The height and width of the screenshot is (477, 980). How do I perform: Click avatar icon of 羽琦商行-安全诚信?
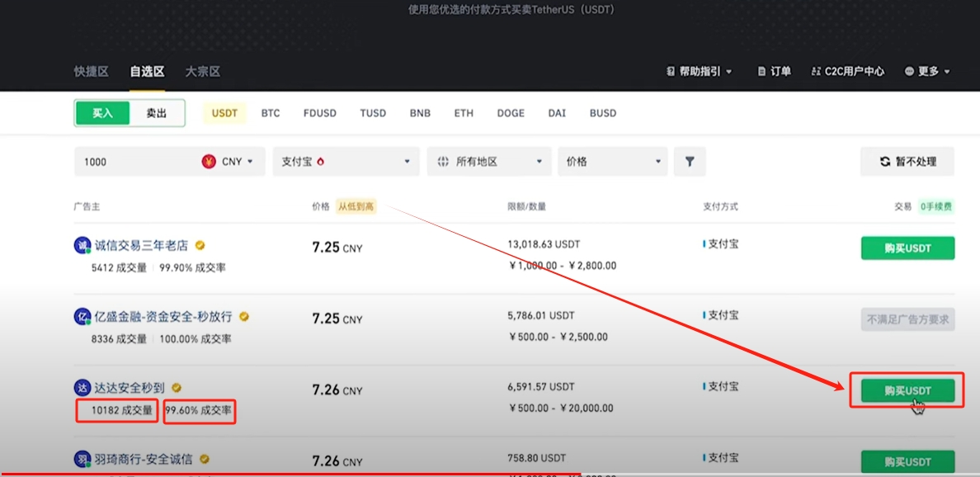pyautogui.click(x=82, y=460)
